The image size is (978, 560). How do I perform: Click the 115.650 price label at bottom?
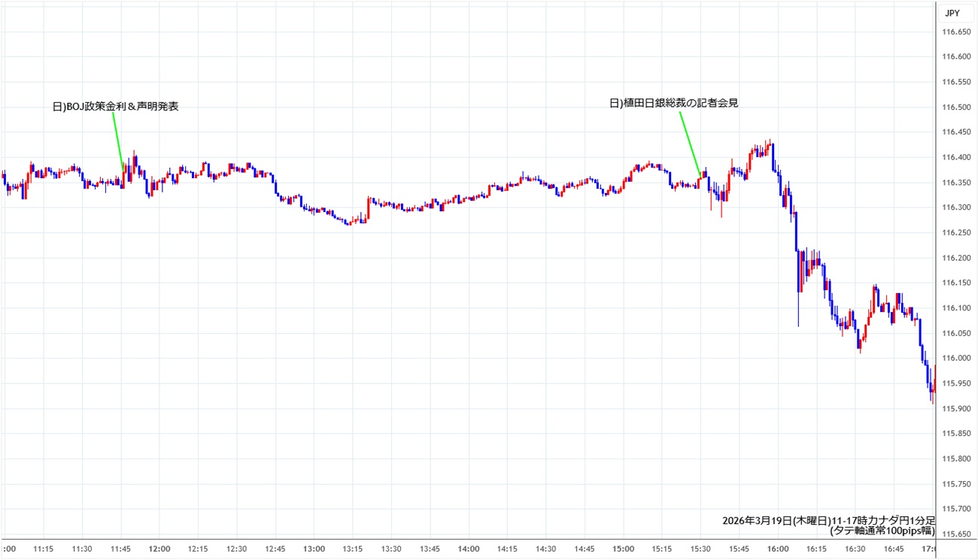point(956,534)
